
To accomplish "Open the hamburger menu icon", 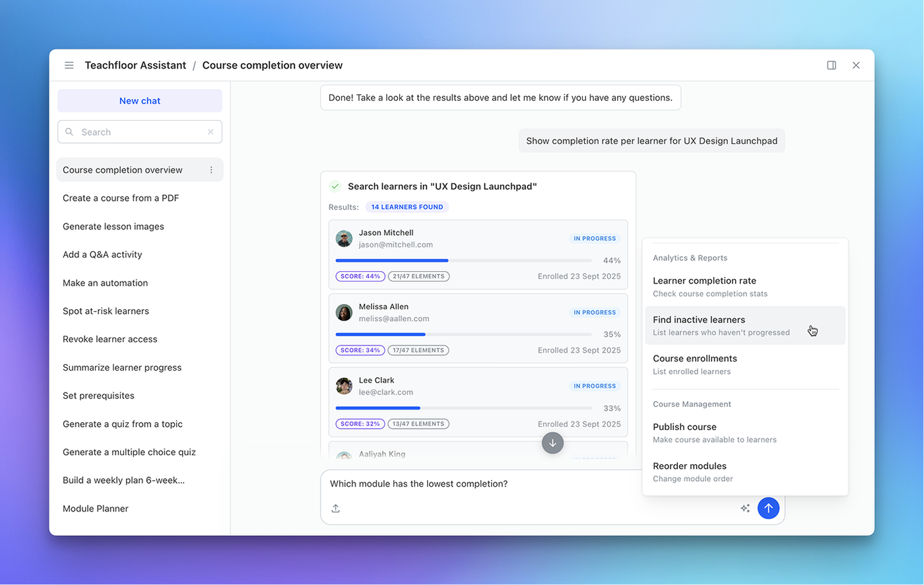I will pyautogui.click(x=69, y=65).
